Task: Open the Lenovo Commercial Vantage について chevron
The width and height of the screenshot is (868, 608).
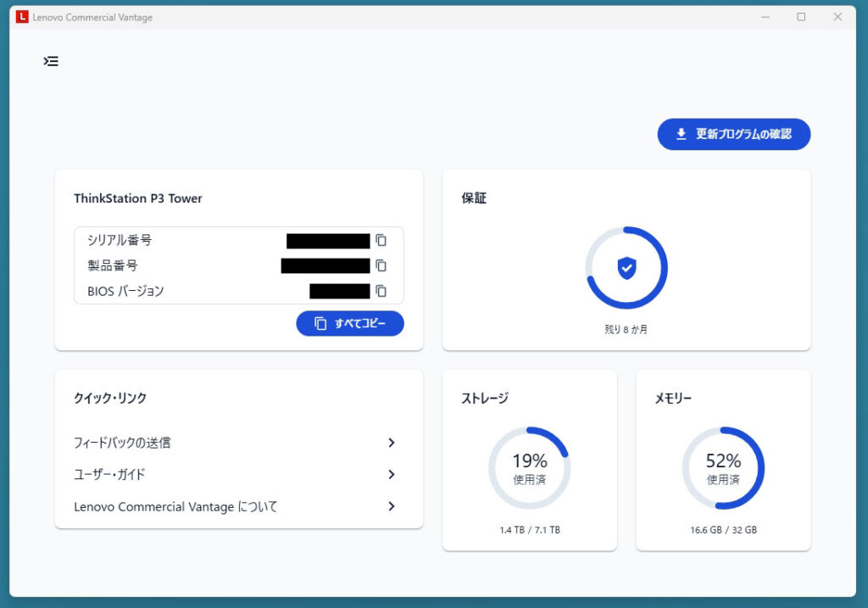Action: (392, 506)
